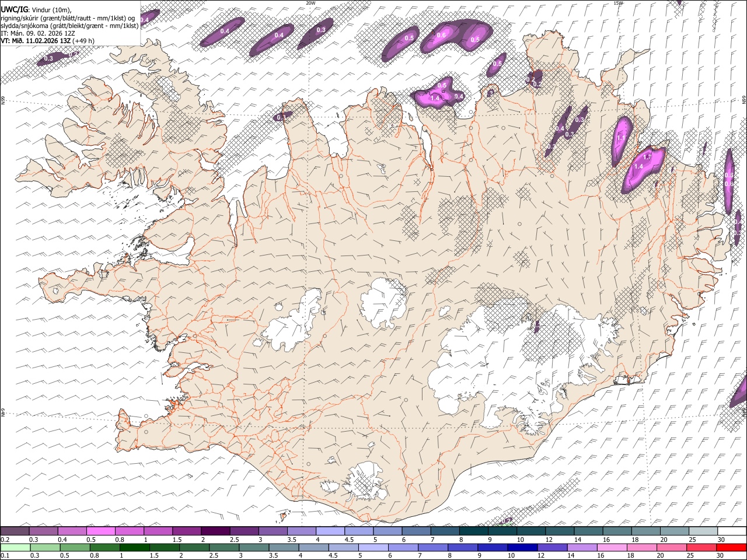The image size is (747, 560).
Task: Click the '15W' longitude label
Action: tap(618, 3)
